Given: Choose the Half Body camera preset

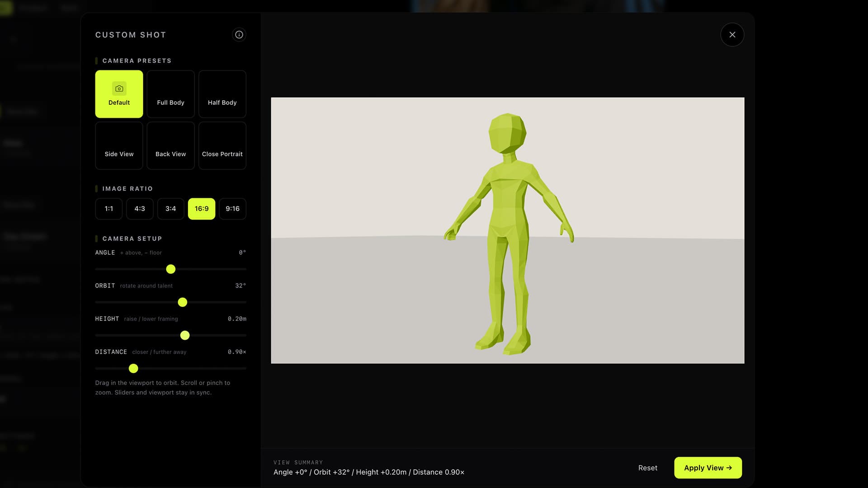Looking at the screenshot, I should (222, 94).
